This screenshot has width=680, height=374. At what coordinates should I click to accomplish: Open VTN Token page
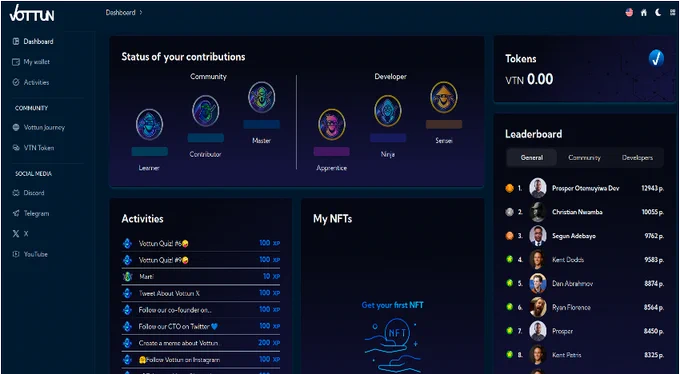[33, 148]
